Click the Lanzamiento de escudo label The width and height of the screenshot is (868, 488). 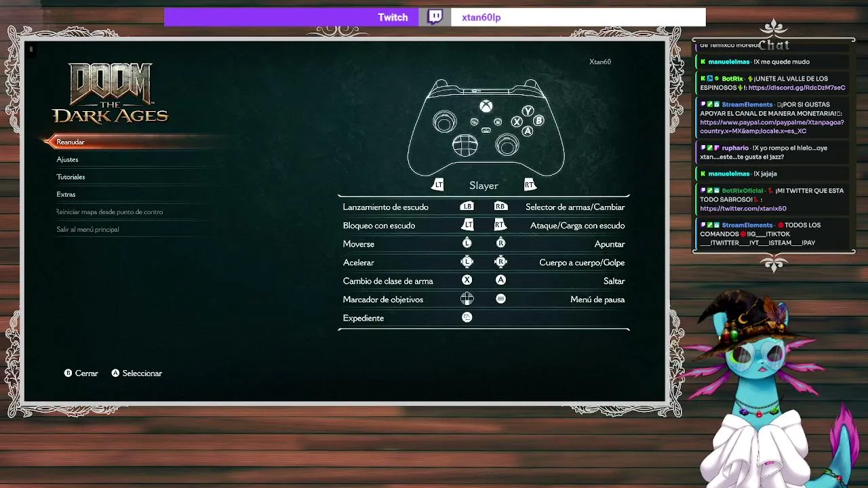click(386, 207)
